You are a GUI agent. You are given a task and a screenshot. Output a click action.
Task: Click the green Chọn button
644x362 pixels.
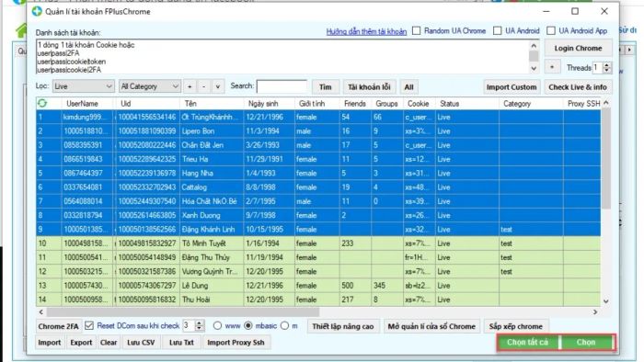(586, 342)
